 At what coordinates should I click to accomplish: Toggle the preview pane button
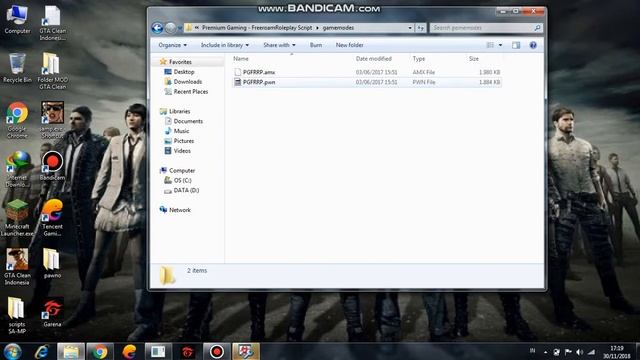pyautogui.click(x=516, y=45)
